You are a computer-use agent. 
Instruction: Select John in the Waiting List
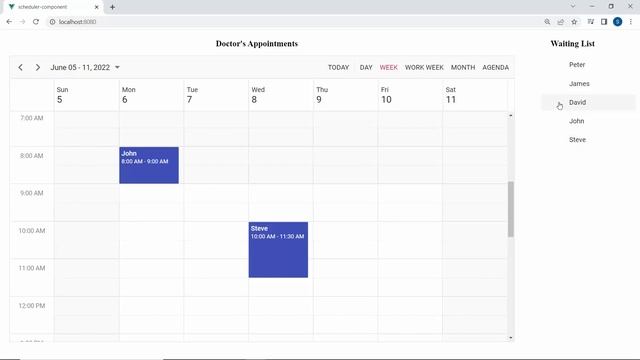588,121
